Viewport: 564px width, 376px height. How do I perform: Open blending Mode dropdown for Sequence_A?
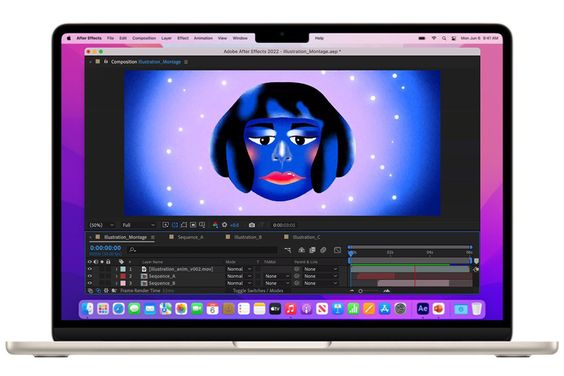pos(239,276)
